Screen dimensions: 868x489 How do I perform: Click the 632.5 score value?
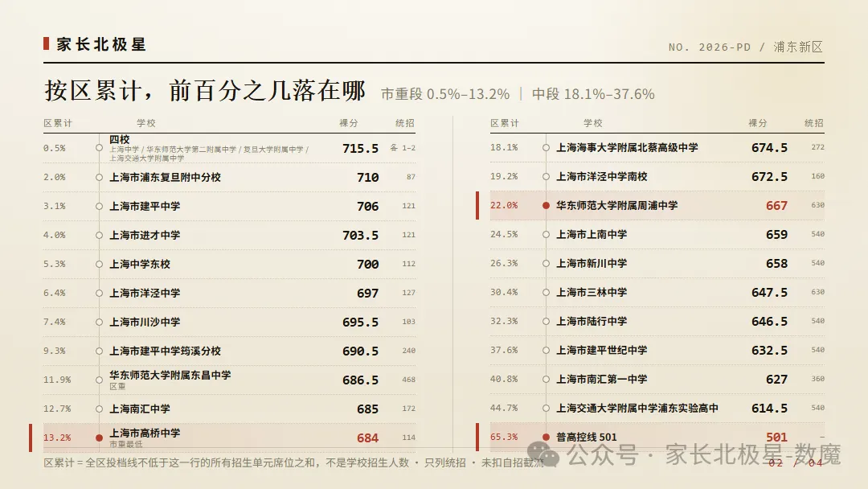(x=769, y=351)
